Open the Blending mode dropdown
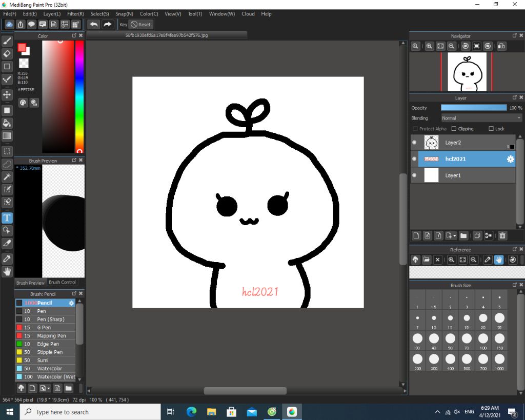525x420 pixels. (481, 118)
